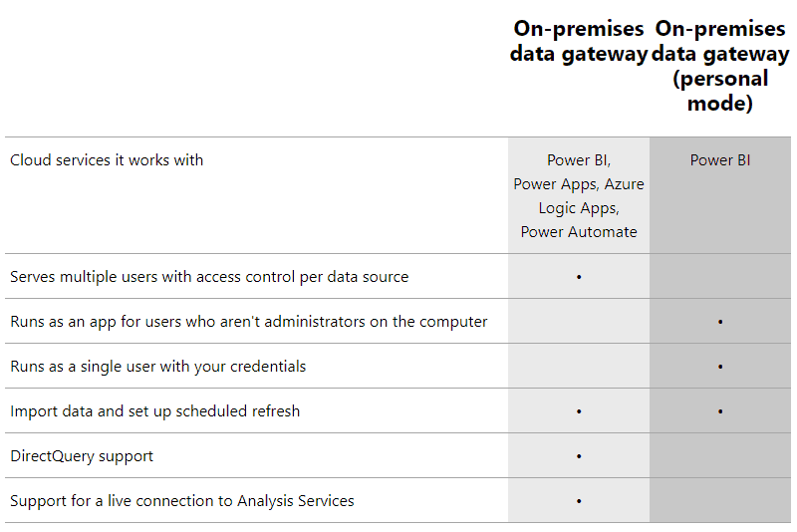This screenshot has width=797, height=532.
Task: Click the 'On-premises data gateway' column header
Action: [579, 41]
